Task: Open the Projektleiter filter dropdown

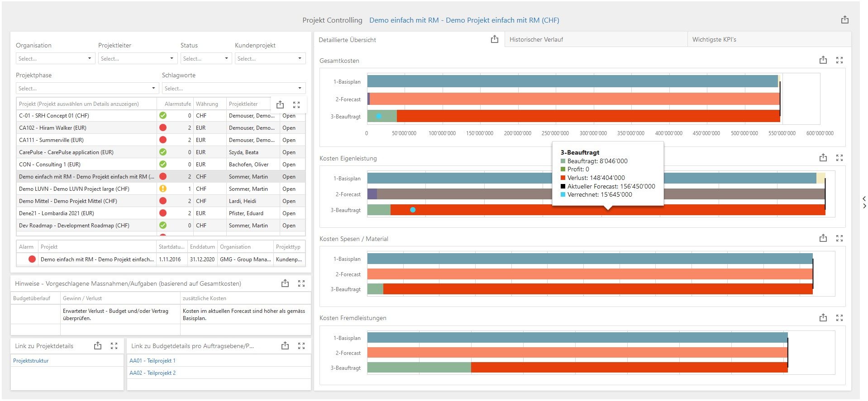Action: (x=137, y=59)
